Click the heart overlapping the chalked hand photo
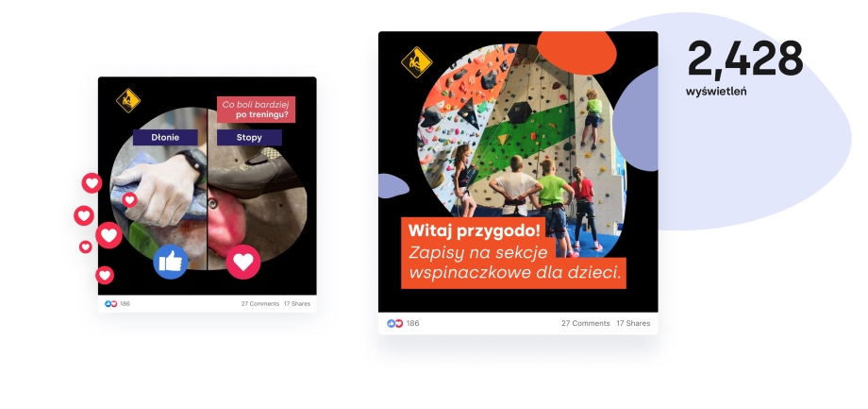The height and width of the screenshot is (409, 868). [x=129, y=200]
